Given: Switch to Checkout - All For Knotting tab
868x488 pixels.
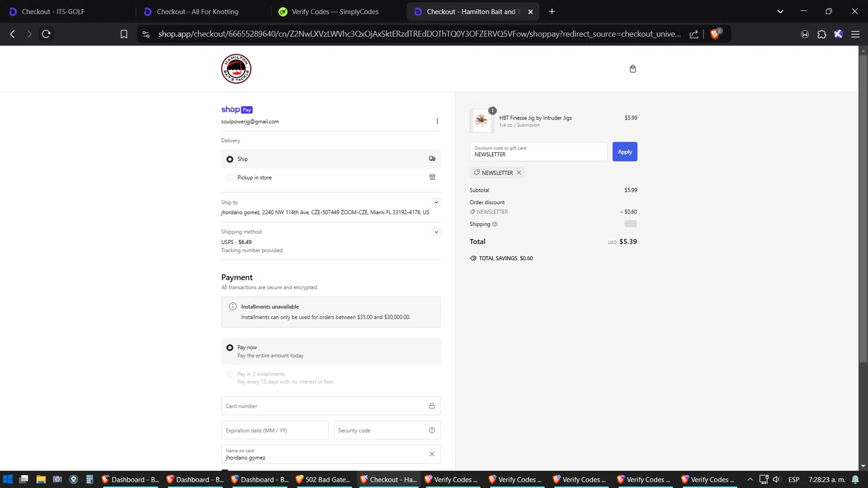Looking at the screenshot, I should click(202, 12).
